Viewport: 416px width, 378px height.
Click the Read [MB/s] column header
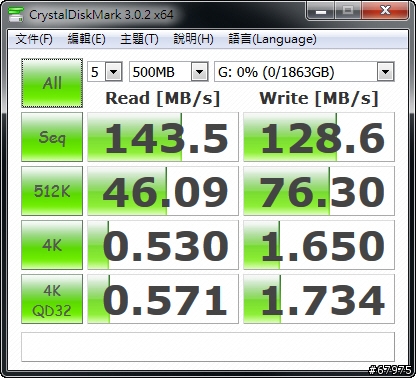click(163, 98)
